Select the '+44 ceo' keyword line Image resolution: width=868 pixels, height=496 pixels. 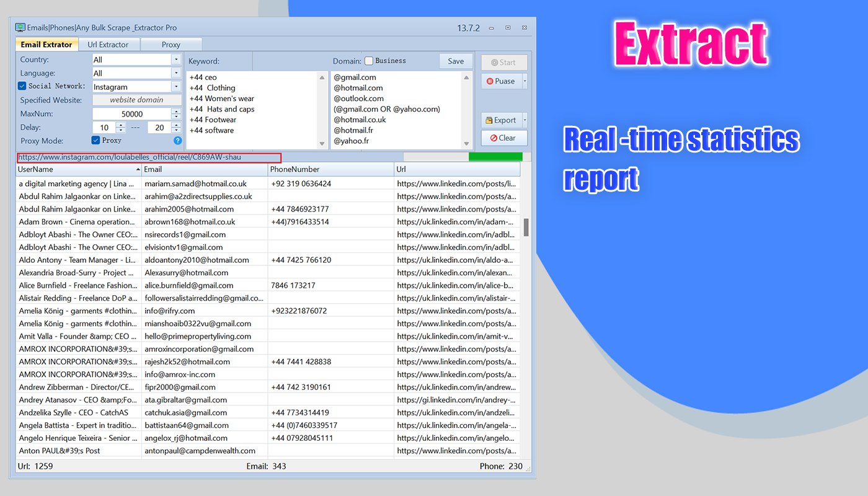pos(203,77)
